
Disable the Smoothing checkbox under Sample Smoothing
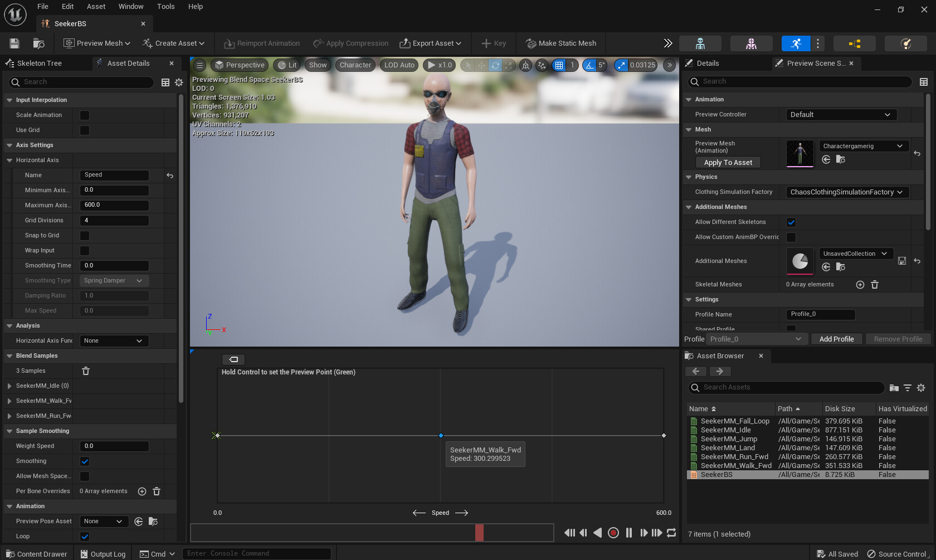click(85, 461)
